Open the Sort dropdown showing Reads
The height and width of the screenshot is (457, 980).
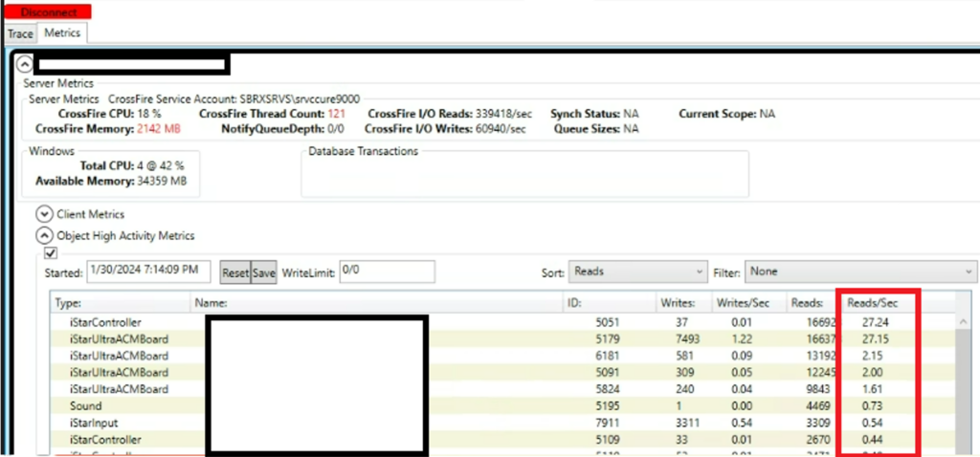point(636,272)
